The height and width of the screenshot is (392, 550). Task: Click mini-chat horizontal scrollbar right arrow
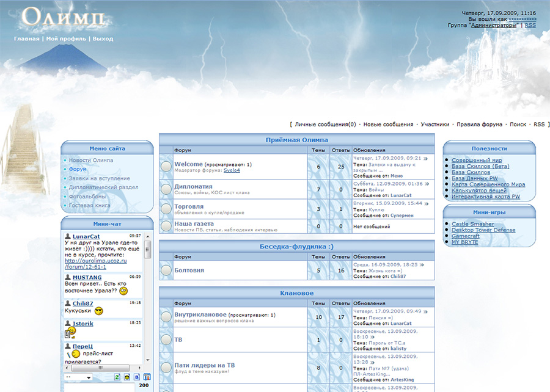coord(139,368)
